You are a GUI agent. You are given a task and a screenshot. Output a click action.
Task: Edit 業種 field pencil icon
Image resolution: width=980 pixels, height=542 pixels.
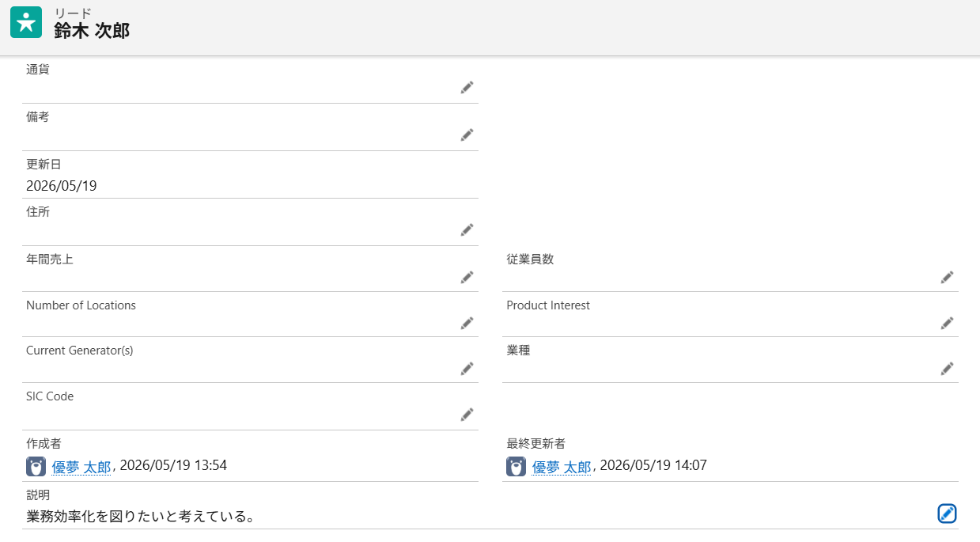coord(947,368)
